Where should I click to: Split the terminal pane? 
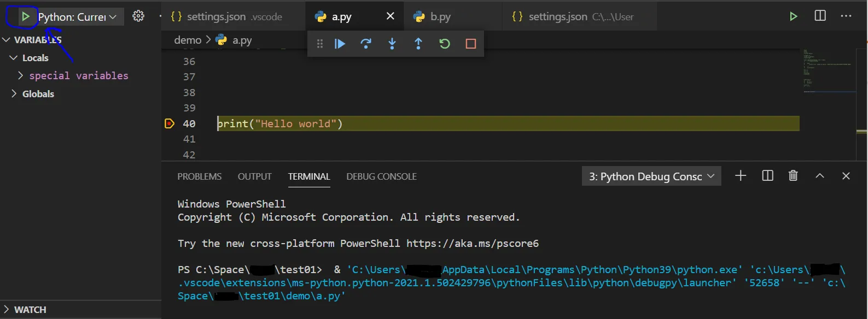[767, 175]
